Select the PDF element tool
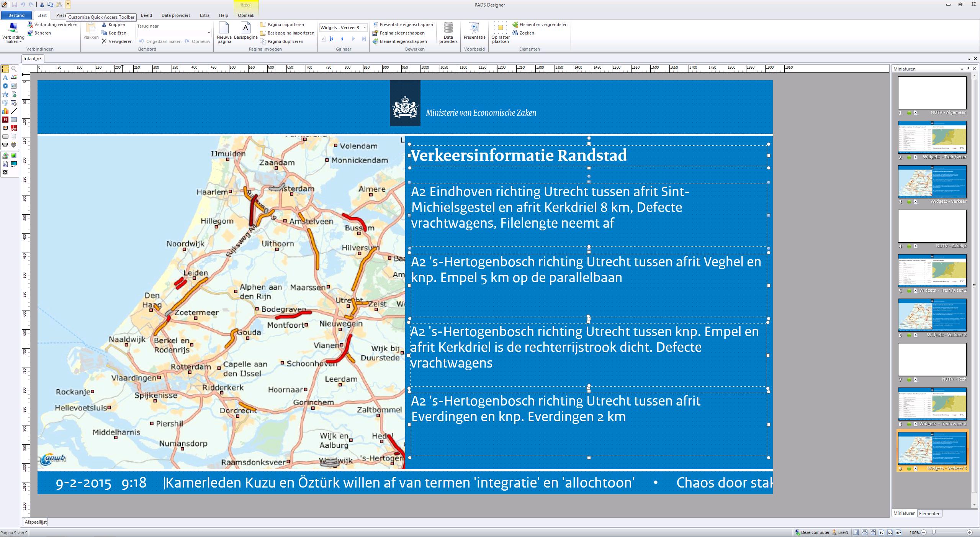980x537 pixels. [x=14, y=128]
